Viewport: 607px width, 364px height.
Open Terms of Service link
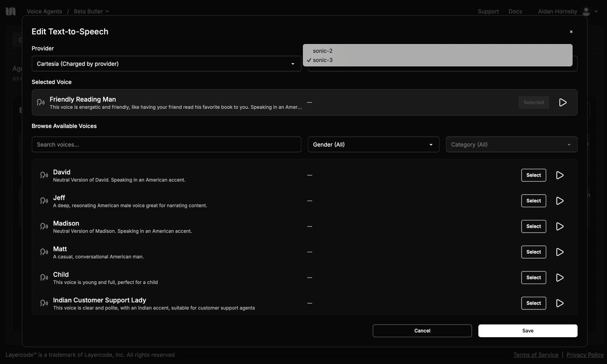(536, 355)
